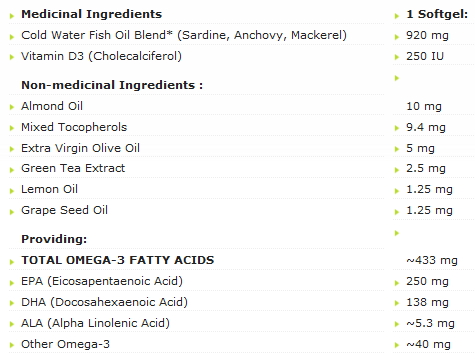Click the arrow icon next to ~40 mg
Viewport: 475px width, 360px height.
click(397, 345)
